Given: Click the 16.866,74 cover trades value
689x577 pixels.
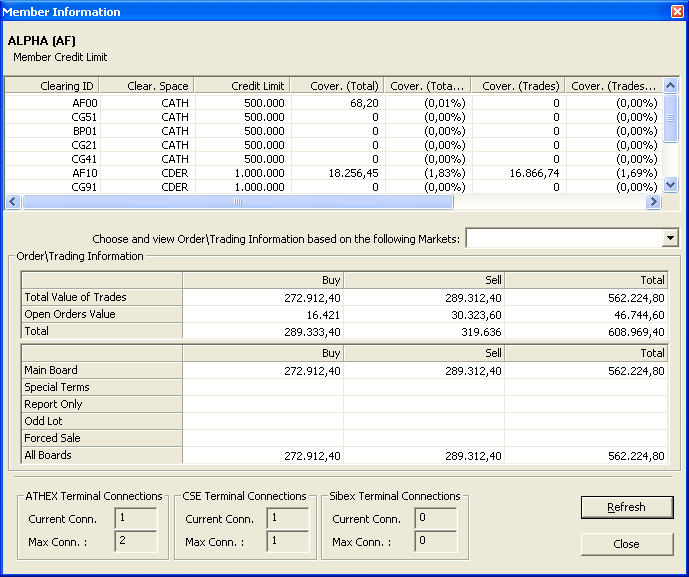Looking at the screenshot, I should pyautogui.click(x=534, y=174).
